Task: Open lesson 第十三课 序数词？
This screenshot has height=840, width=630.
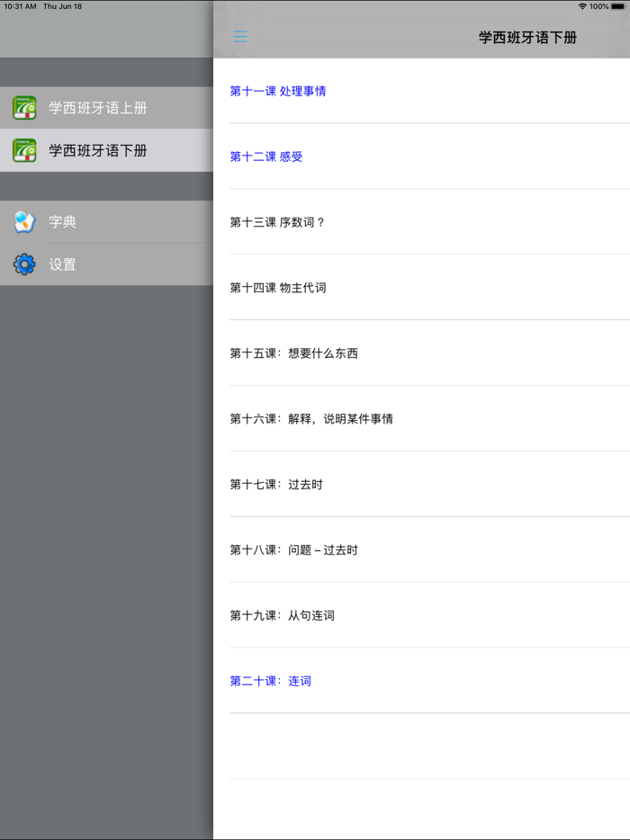Action: click(421, 222)
